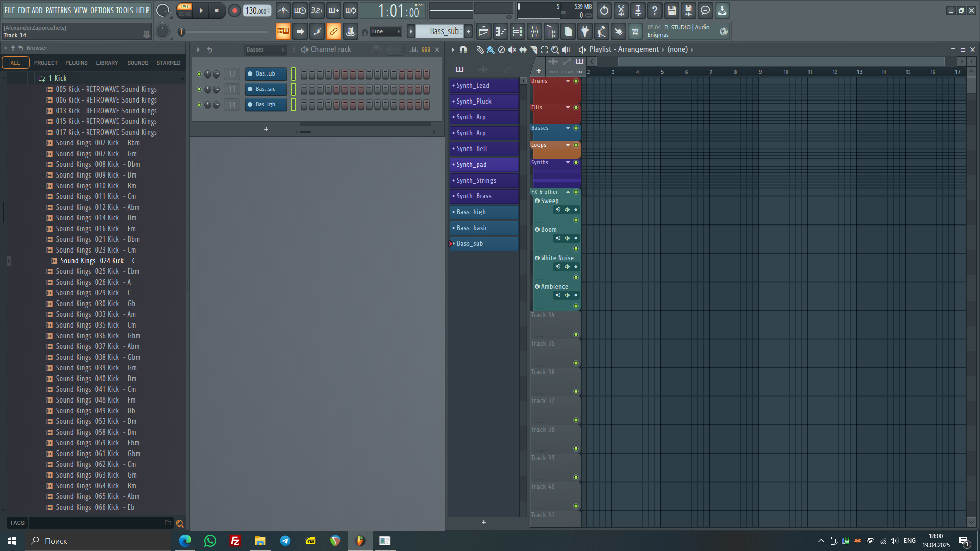The width and height of the screenshot is (980, 551).
Task: Toggle the metronome icon
Action: (283, 10)
